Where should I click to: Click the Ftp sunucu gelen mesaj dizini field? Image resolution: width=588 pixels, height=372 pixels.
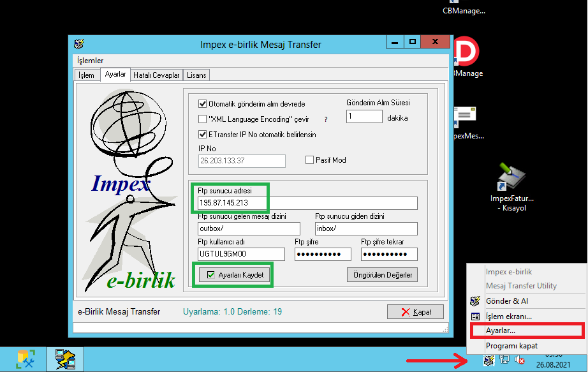click(249, 228)
